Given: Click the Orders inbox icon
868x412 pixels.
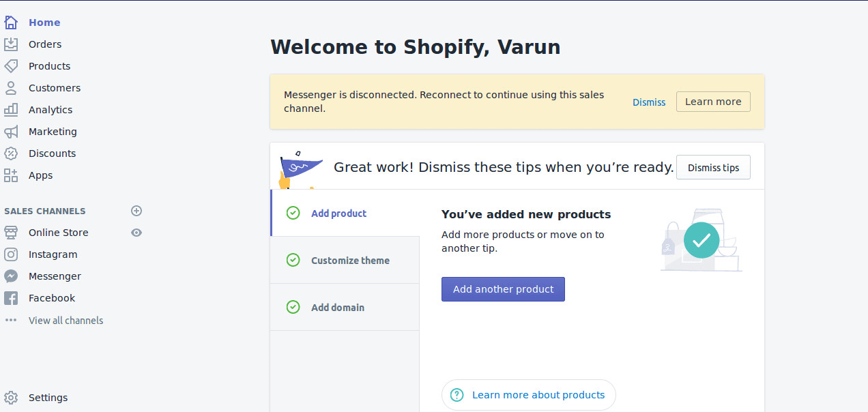Looking at the screenshot, I should pos(11,44).
